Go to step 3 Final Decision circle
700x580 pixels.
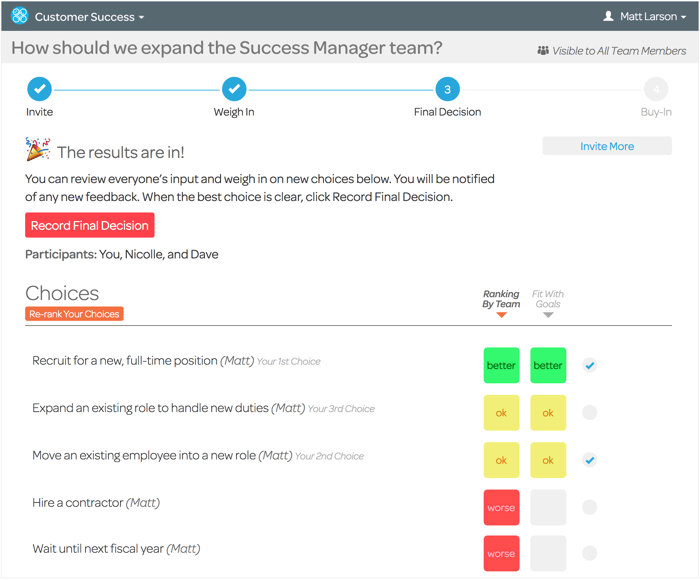(x=447, y=89)
